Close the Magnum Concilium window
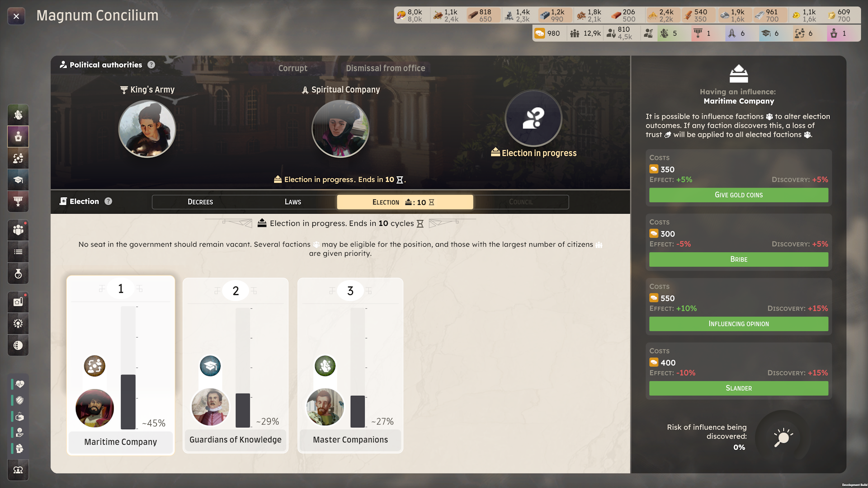 (16, 17)
